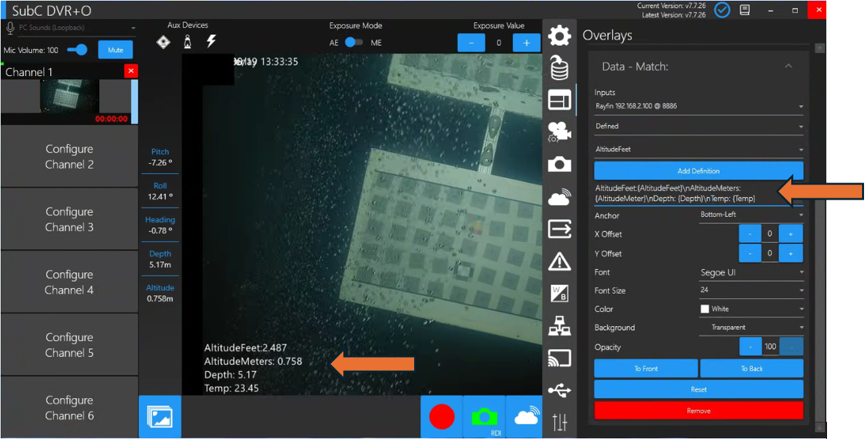
Task: Click the lightning bolt aux device icon
Action: click(x=211, y=42)
